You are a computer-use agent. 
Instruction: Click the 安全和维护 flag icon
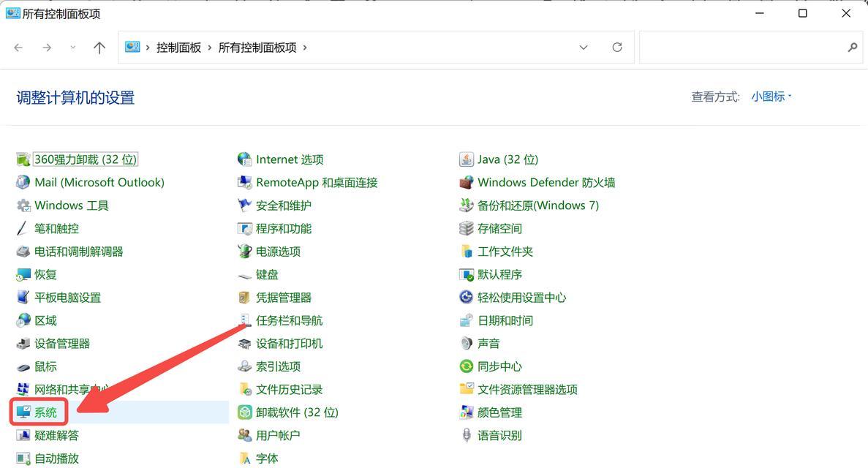click(244, 205)
